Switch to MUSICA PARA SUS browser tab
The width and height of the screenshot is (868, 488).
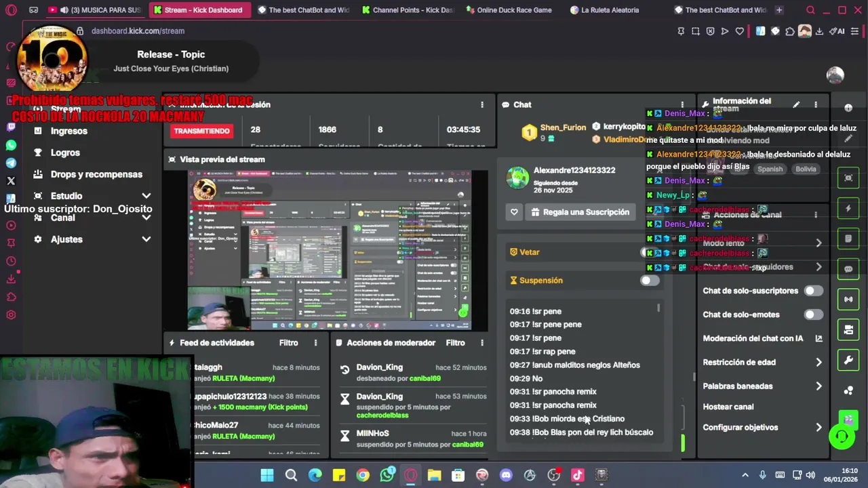tap(94, 10)
